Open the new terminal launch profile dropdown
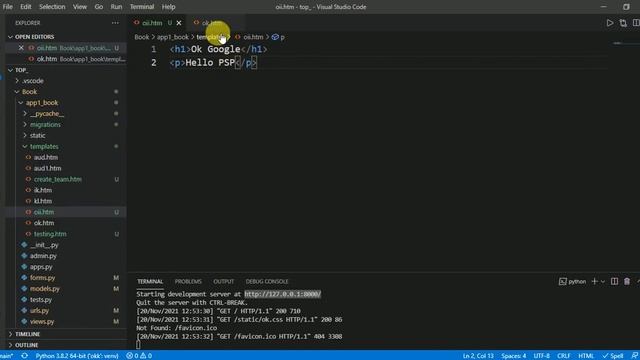 point(602,281)
